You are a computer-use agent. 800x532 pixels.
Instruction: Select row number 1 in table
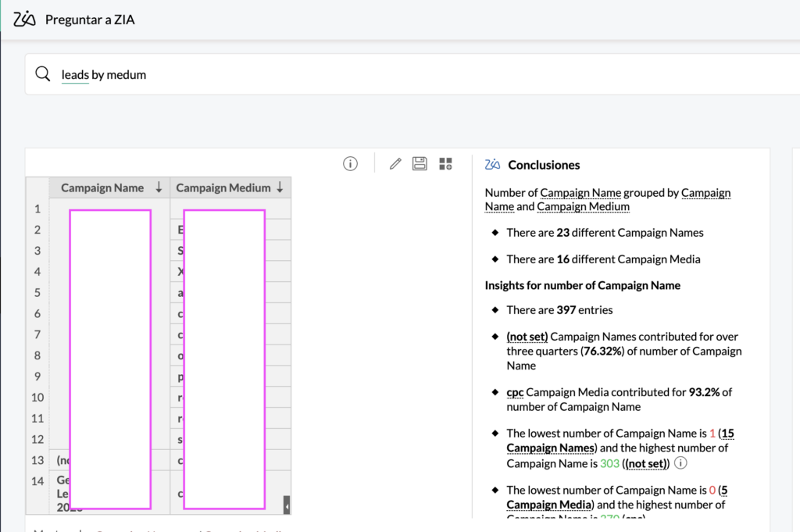coord(37,209)
